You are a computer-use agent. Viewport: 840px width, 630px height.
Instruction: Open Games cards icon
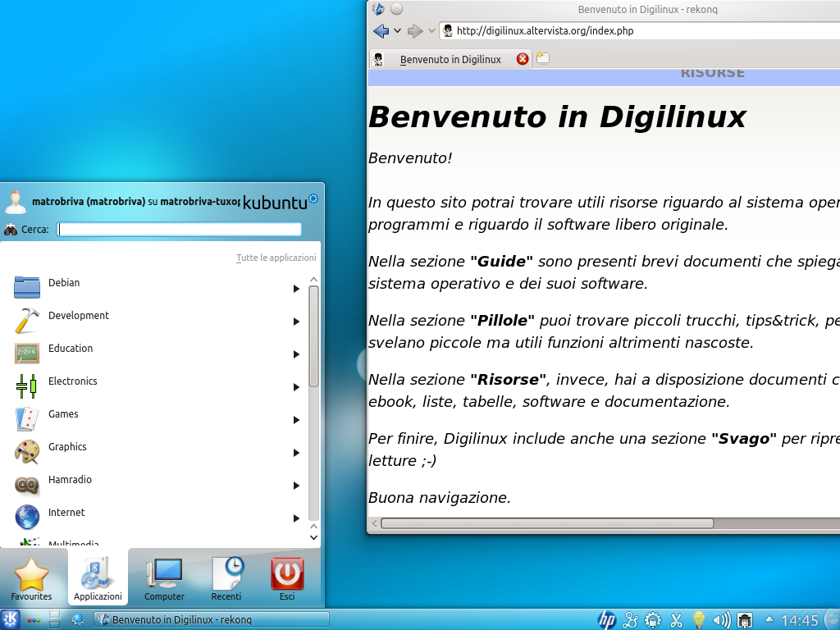pyautogui.click(x=27, y=418)
